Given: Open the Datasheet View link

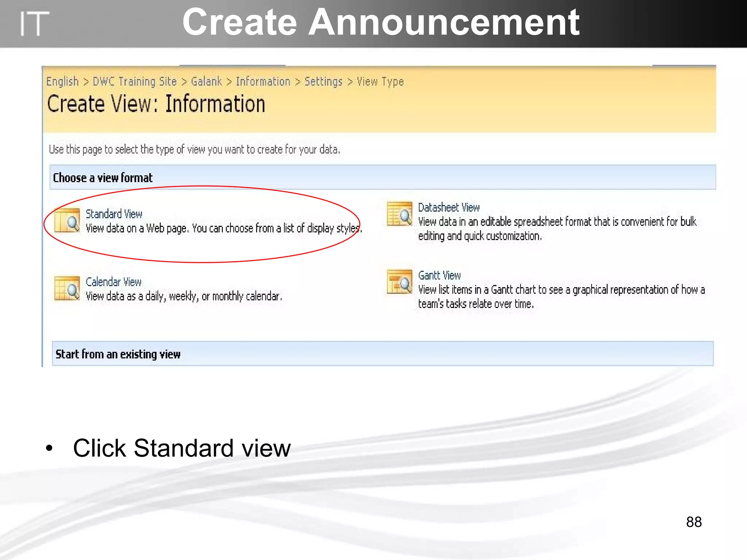Looking at the screenshot, I should (449, 207).
